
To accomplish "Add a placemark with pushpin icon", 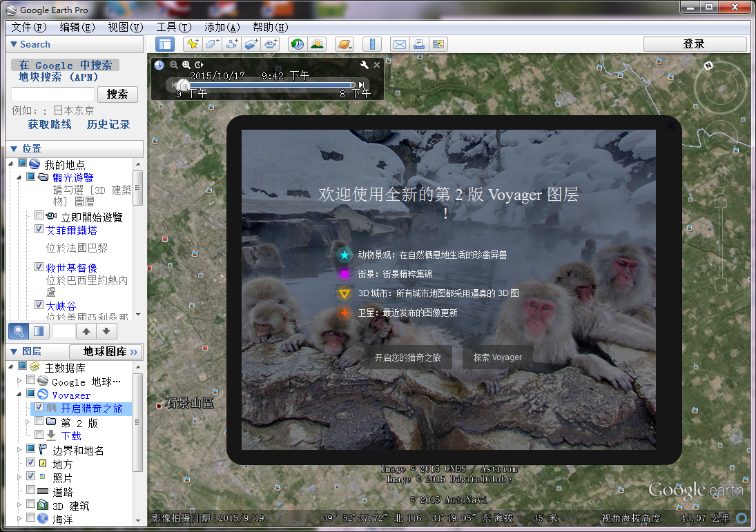I will tap(193, 44).
